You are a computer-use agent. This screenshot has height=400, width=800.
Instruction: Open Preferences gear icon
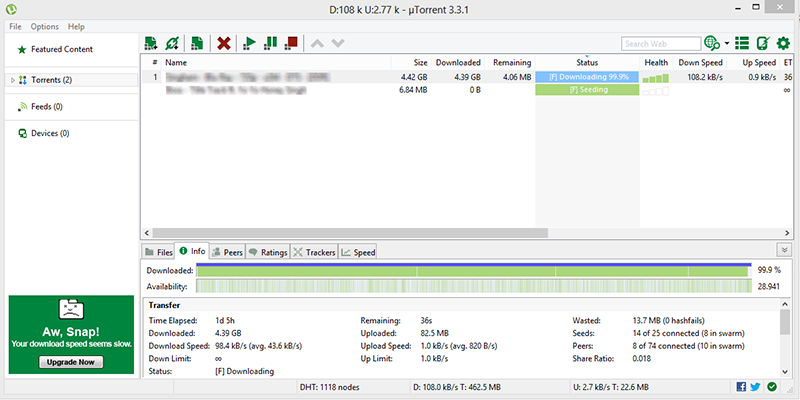(x=783, y=43)
